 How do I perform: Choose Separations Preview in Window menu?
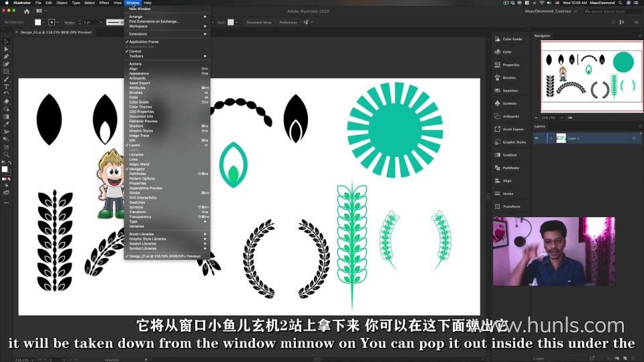pos(167,188)
